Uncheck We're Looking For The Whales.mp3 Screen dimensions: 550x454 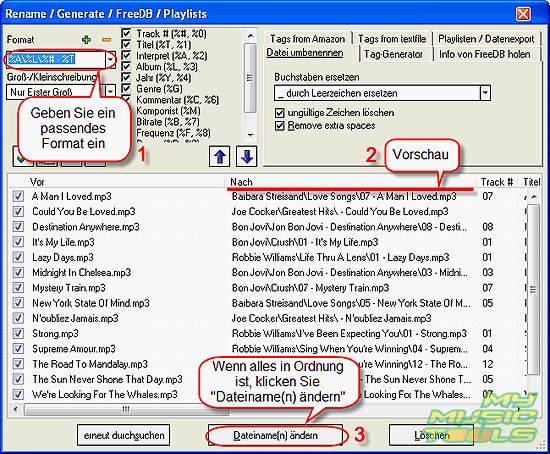tap(18, 395)
